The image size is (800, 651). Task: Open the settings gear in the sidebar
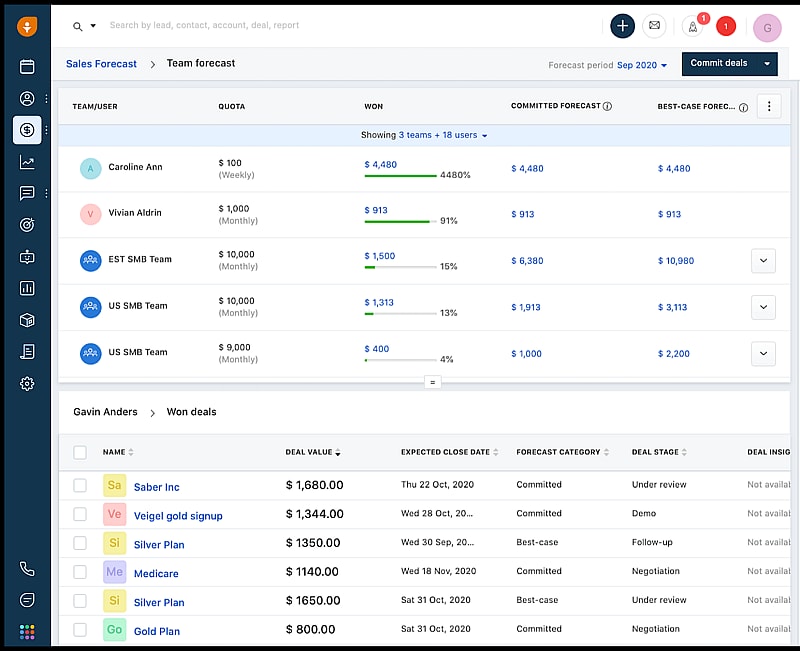[x=27, y=383]
